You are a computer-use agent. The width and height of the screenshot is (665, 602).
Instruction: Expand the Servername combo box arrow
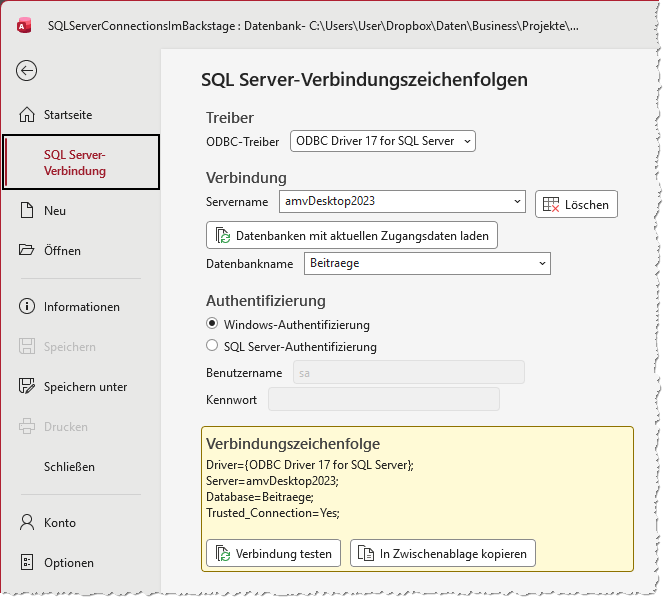(517, 201)
